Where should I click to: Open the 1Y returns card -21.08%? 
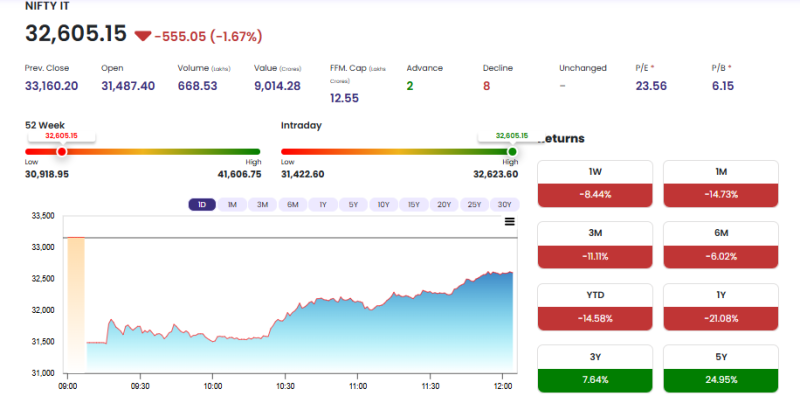[x=721, y=307]
